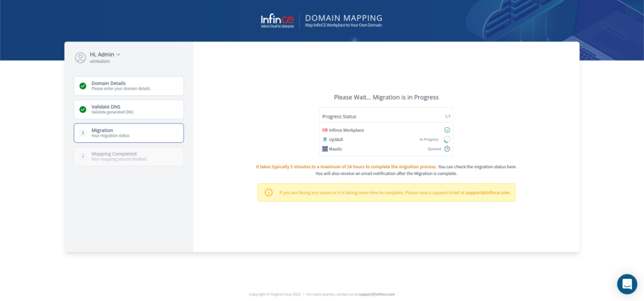Viewport: 644px width, 301px height.
Task: Expand the Hi, Admin dropdown chevron
Action: (x=118, y=54)
